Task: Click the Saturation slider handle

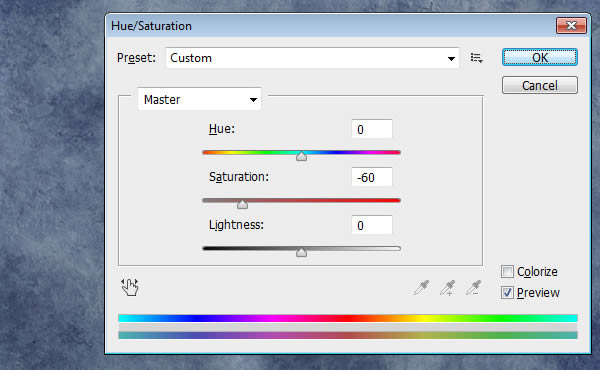Action: [242, 204]
